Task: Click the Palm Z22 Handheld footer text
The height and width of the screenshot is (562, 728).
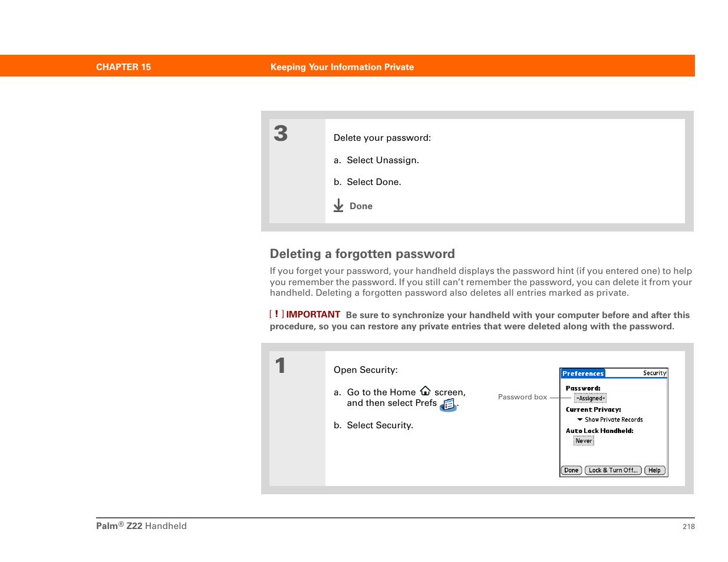Action: [x=141, y=526]
